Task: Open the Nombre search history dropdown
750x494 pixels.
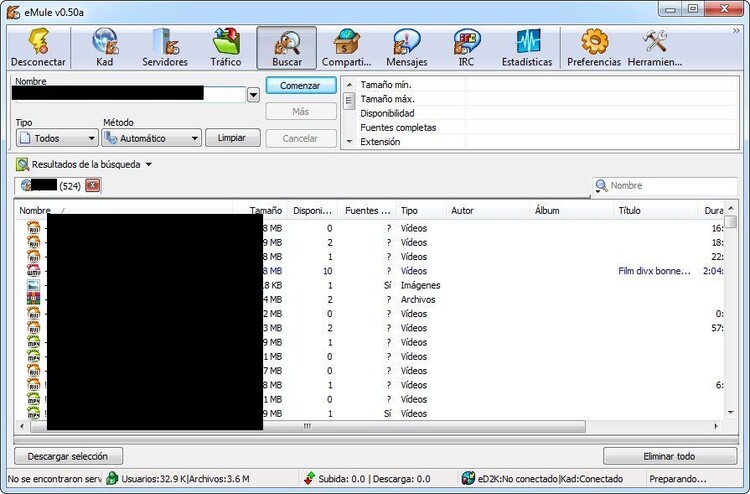Action: click(254, 95)
